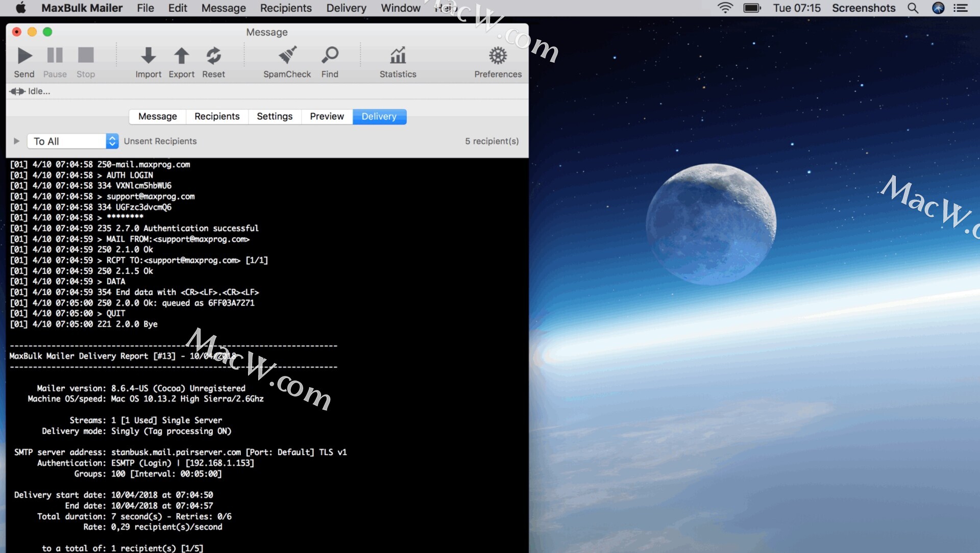Open the To All recipients dropdown
The height and width of the screenshot is (553, 980).
(73, 141)
